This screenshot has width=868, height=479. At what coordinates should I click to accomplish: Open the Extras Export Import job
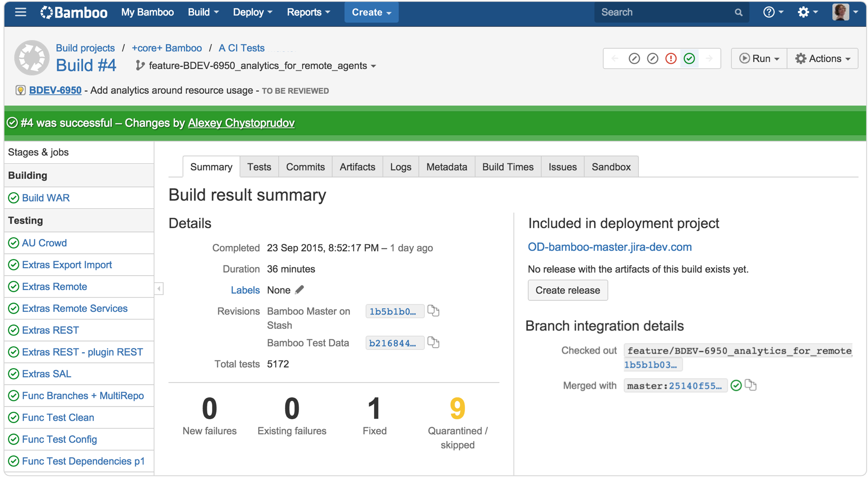(67, 265)
